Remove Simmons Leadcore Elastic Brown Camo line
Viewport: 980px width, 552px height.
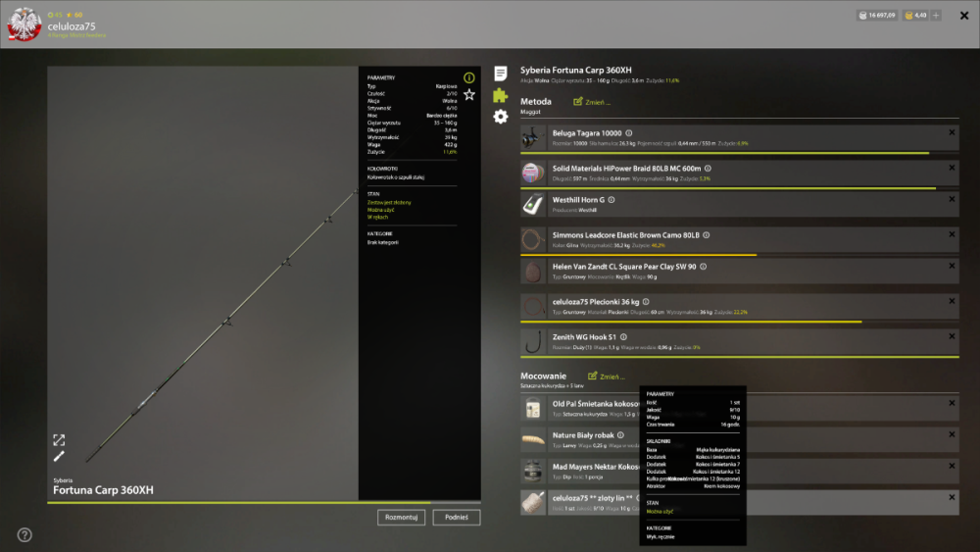pos(952,234)
